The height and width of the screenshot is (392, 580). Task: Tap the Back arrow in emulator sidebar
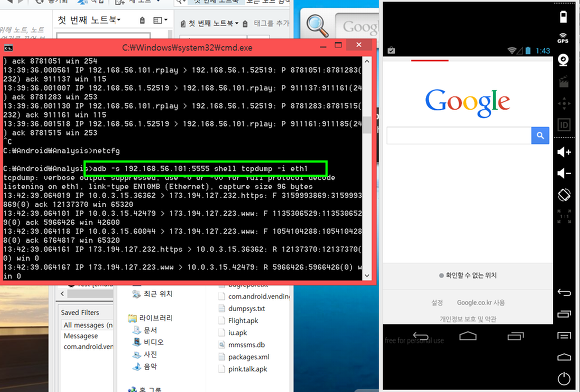click(564, 293)
